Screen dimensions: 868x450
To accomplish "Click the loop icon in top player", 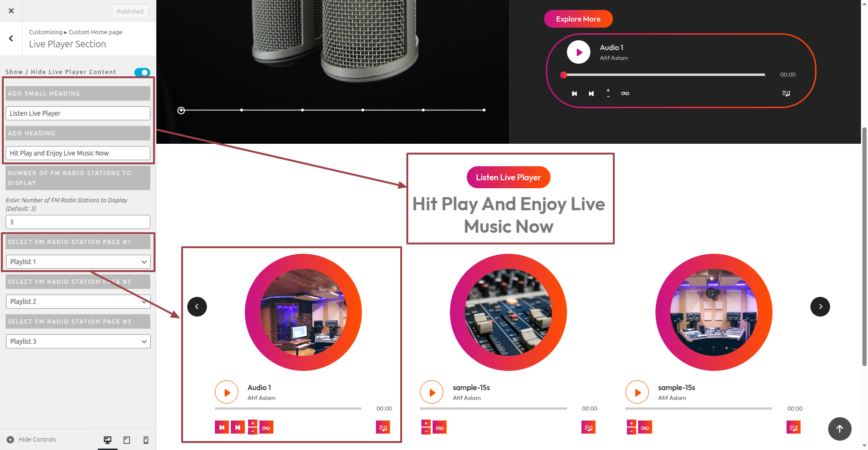I will coord(625,94).
